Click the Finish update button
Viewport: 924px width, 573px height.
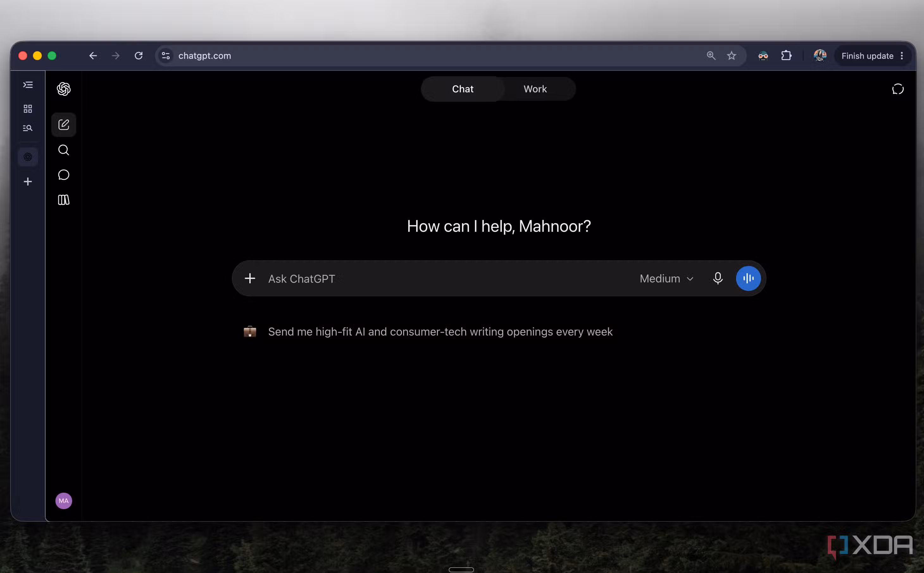click(x=867, y=56)
